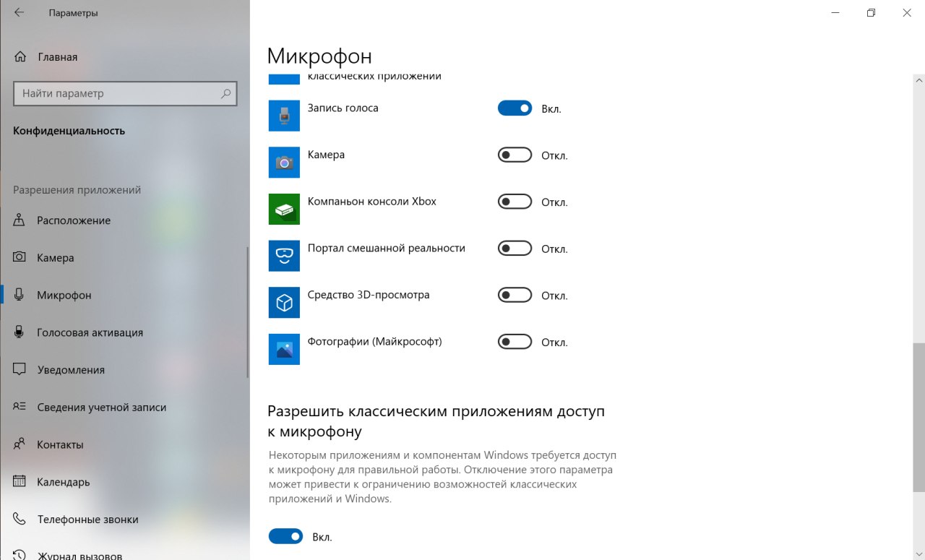925x560 pixels.
Task: Click the Xbox console companion icon
Action: (284, 209)
